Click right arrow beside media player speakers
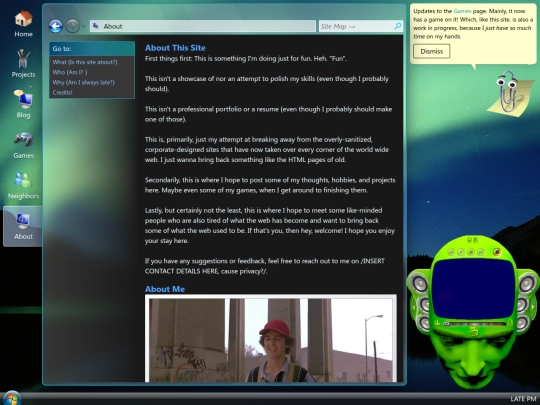This screenshot has width=540, height=405. tap(533, 307)
